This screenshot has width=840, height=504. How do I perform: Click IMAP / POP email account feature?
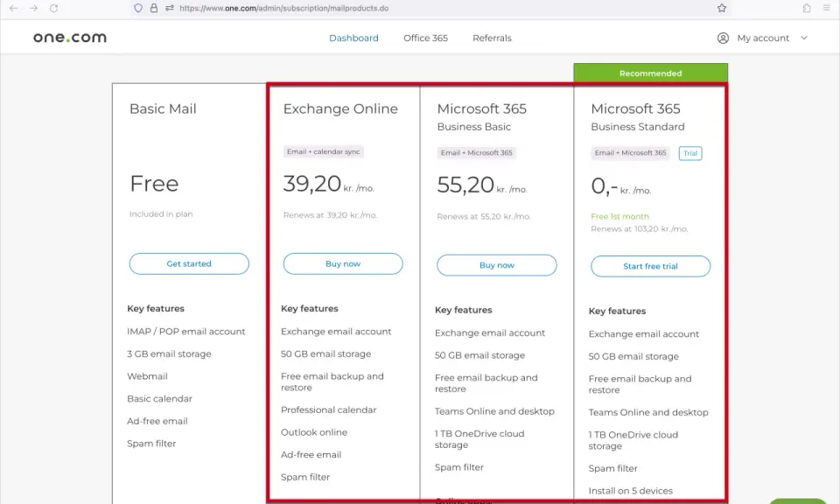click(x=185, y=332)
